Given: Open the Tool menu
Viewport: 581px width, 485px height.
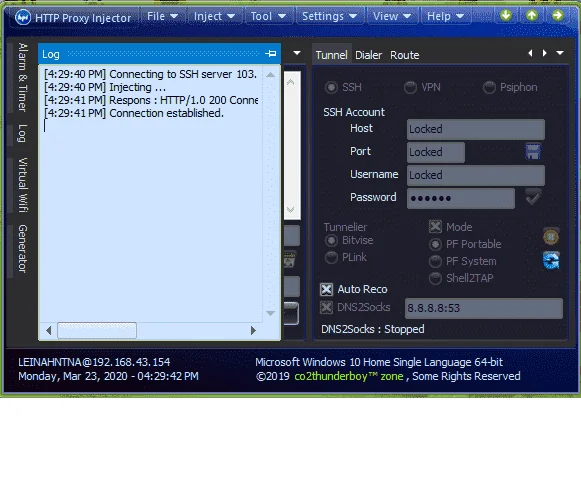Looking at the screenshot, I should coord(268,16).
